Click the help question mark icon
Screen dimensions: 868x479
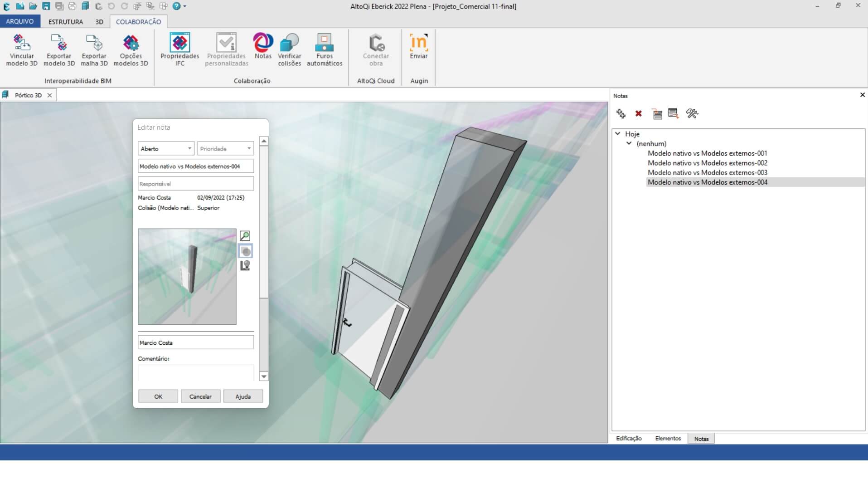[176, 6]
